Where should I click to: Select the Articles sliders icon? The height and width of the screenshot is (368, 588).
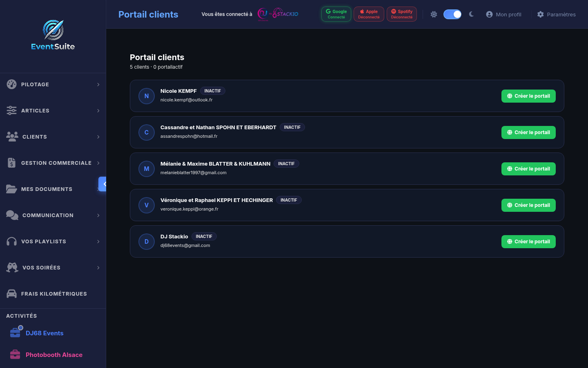(11, 110)
